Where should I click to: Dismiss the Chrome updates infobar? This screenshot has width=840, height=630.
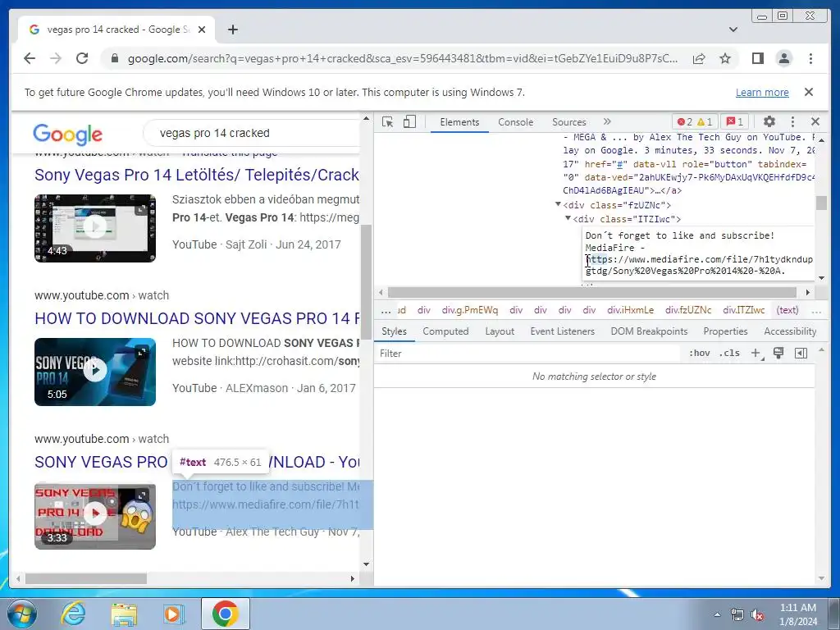[x=809, y=92]
